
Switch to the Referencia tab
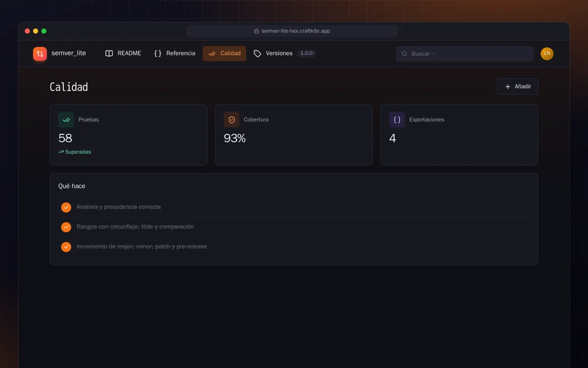[175, 53]
